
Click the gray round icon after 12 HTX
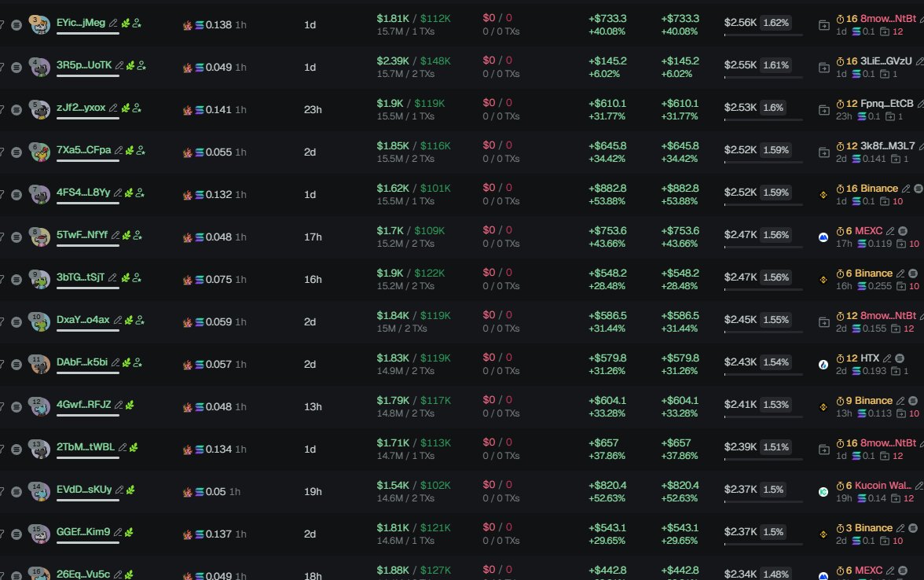point(900,358)
